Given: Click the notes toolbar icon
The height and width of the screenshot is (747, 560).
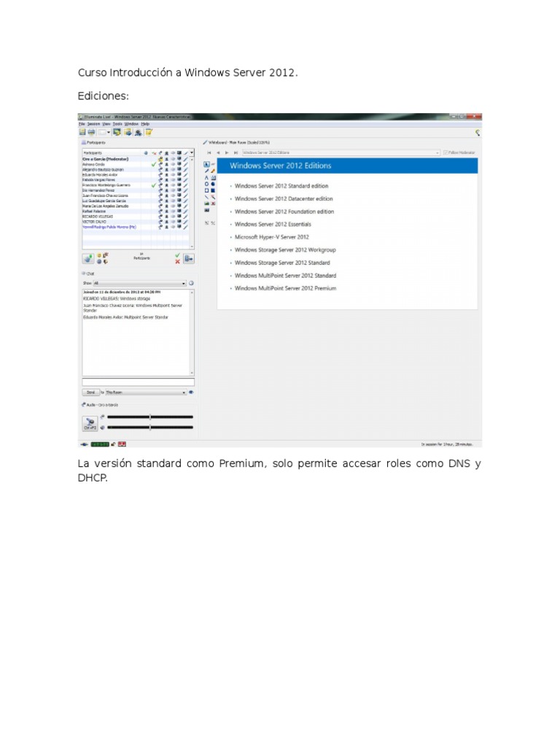Looking at the screenshot, I should click(149, 132).
